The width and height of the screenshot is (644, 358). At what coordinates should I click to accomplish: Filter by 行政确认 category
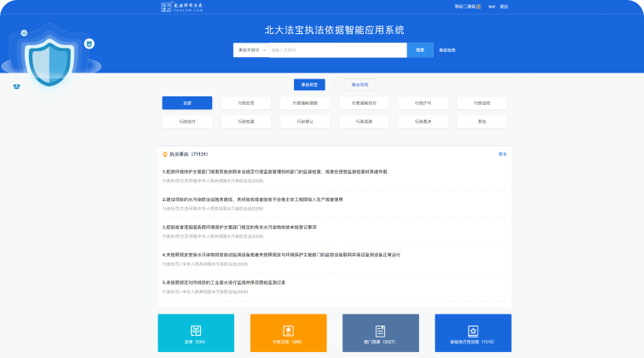coord(305,122)
